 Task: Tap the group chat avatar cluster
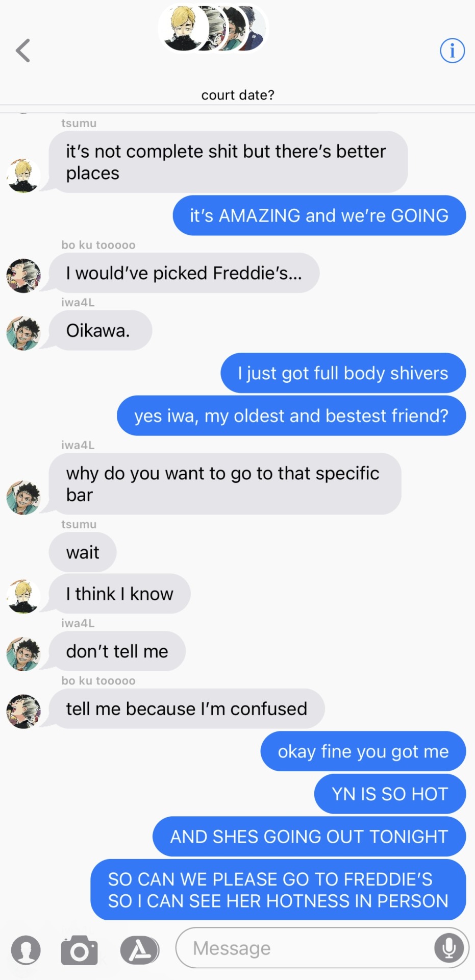pyautogui.click(x=213, y=29)
